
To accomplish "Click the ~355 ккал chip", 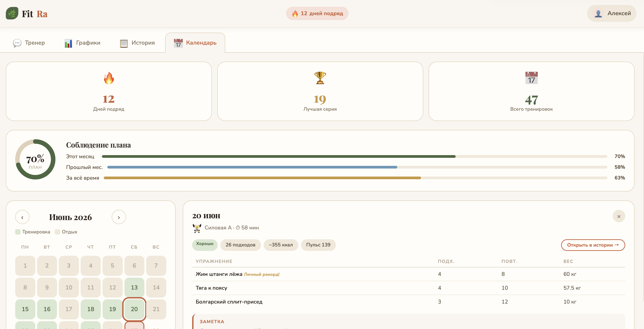I will point(281,245).
